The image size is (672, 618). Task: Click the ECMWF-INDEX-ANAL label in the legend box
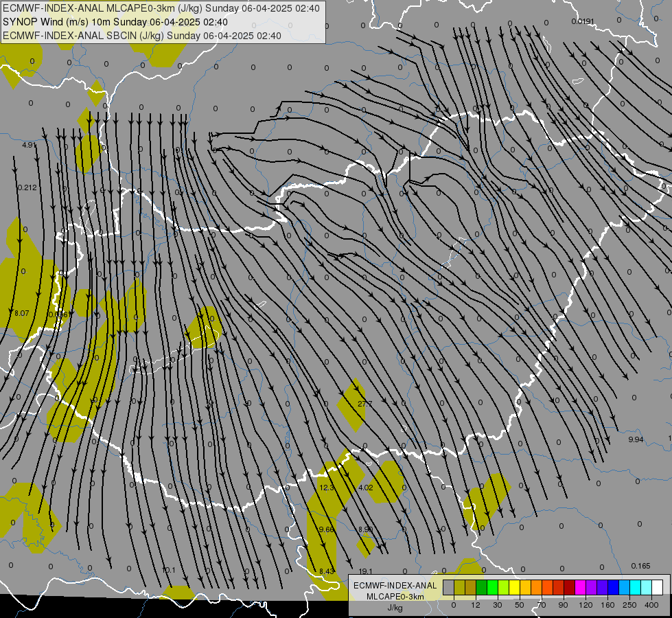395,586
